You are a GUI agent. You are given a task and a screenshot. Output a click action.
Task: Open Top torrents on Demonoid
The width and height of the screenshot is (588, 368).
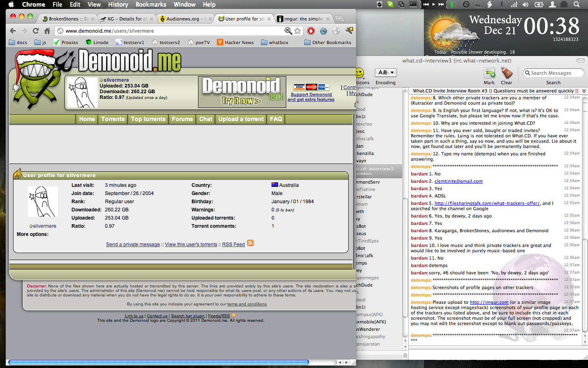pos(148,119)
